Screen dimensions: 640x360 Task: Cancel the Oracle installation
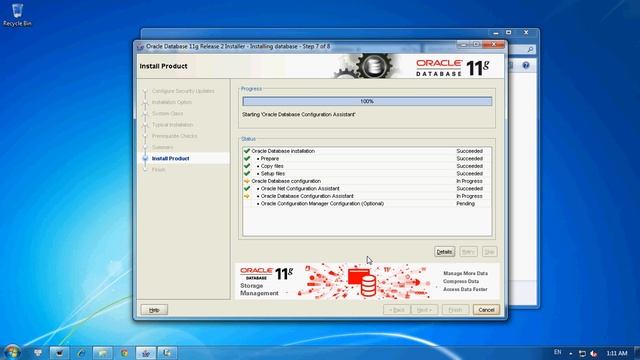click(486, 310)
